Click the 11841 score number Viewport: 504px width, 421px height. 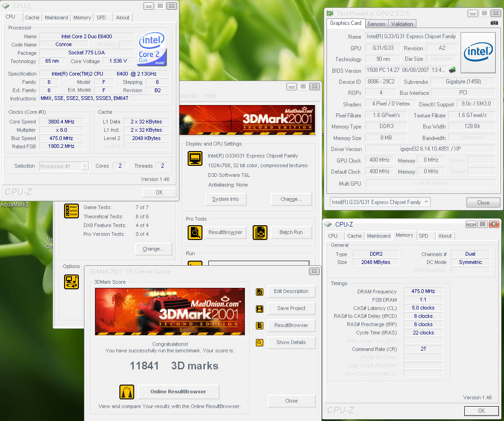(x=144, y=366)
